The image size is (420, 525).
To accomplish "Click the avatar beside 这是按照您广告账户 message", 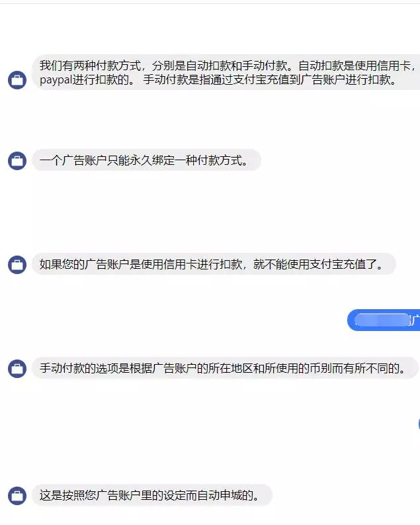I will [x=17, y=495].
